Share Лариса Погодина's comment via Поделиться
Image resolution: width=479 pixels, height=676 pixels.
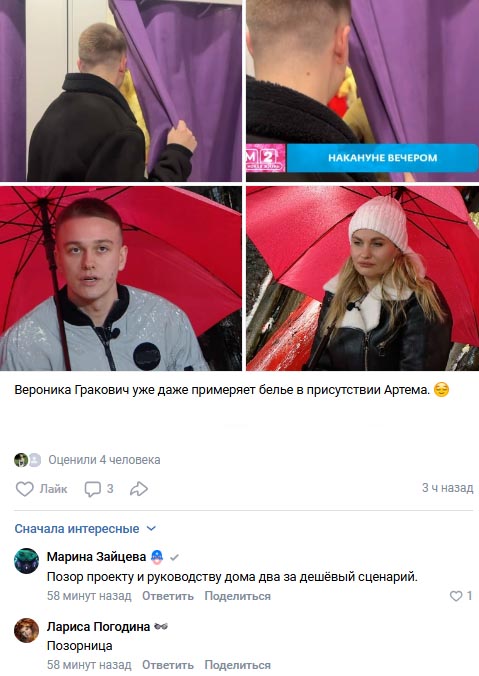238,665
